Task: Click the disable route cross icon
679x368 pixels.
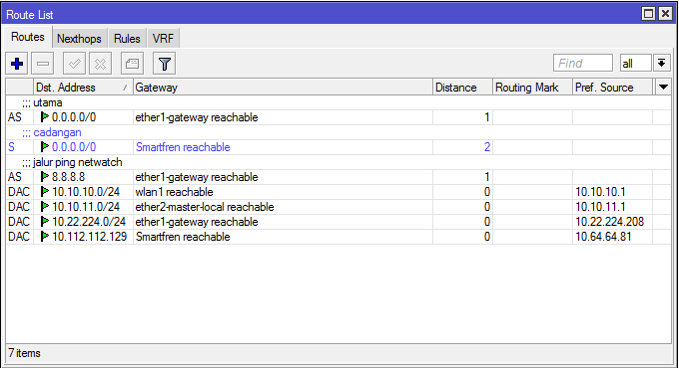Action: pyautogui.click(x=100, y=64)
